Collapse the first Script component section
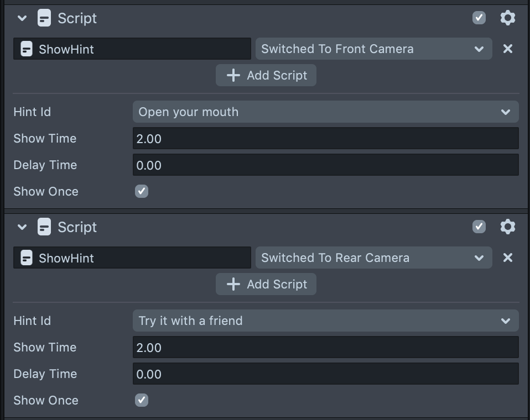The image size is (530, 420). pyautogui.click(x=22, y=18)
